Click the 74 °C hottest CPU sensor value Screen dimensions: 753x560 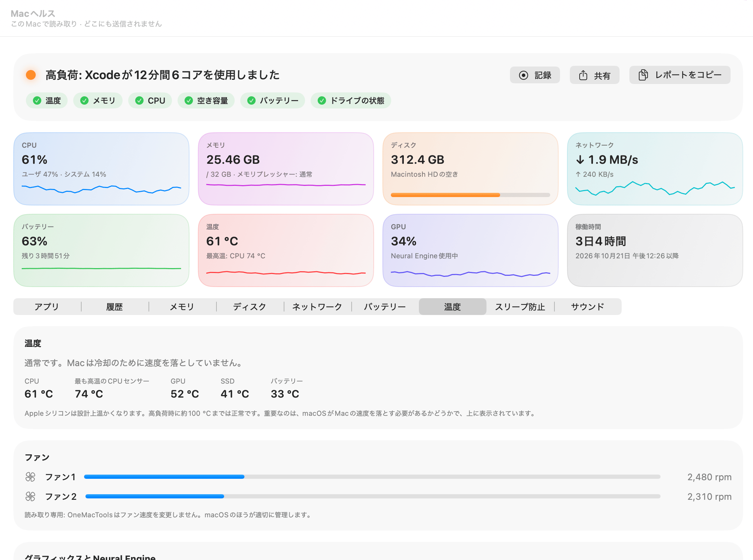(x=89, y=394)
